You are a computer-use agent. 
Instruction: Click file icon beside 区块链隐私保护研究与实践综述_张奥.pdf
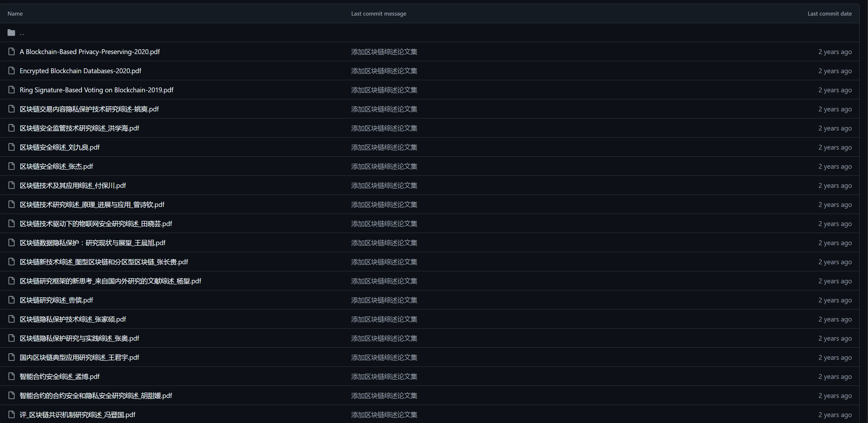(x=12, y=338)
